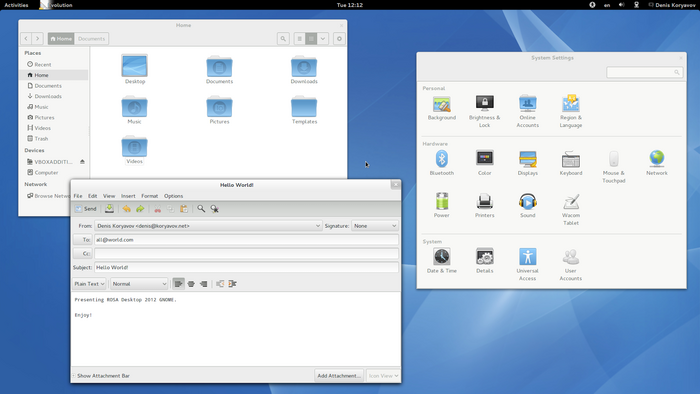This screenshot has width=700, height=394.
Task: Align text left in the composer
Action: tap(178, 284)
